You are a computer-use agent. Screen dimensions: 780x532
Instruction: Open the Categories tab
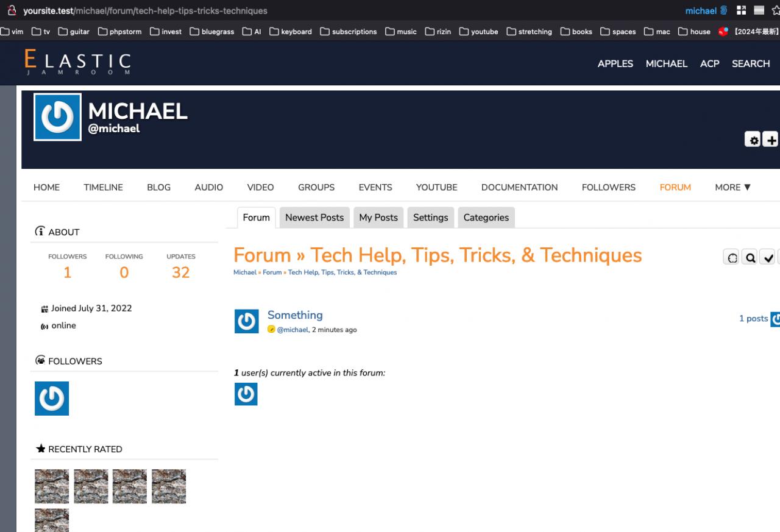click(486, 218)
